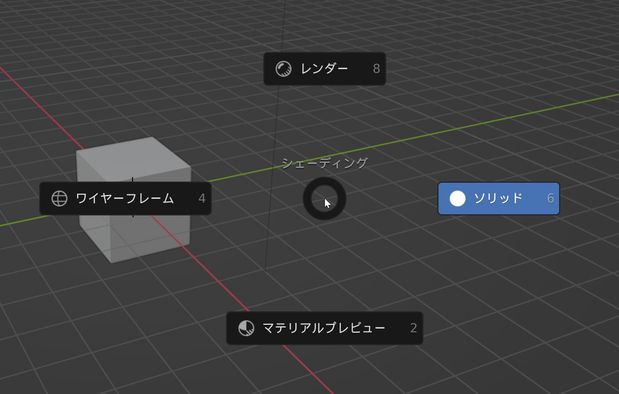Screen dimensions: 619x394
Task: Click the shortcut number 6 on ソリッド
Action: click(x=550, y=198)
